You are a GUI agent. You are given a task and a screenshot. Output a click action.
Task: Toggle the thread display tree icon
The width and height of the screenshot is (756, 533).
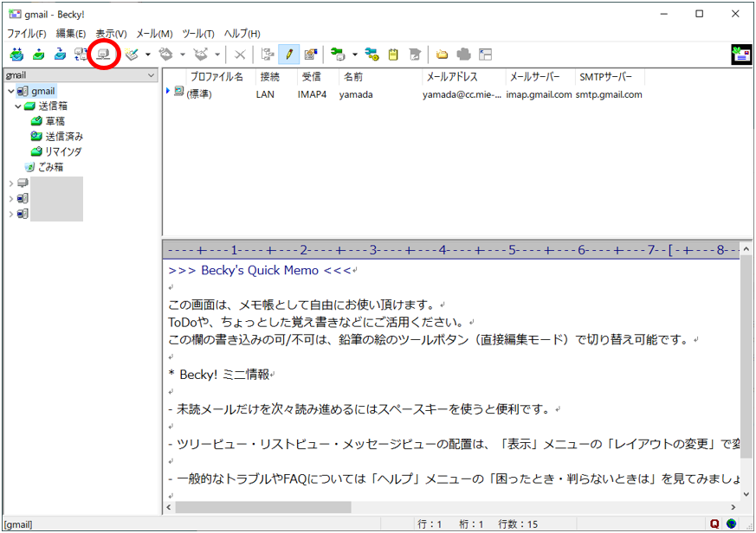point(267,55)
